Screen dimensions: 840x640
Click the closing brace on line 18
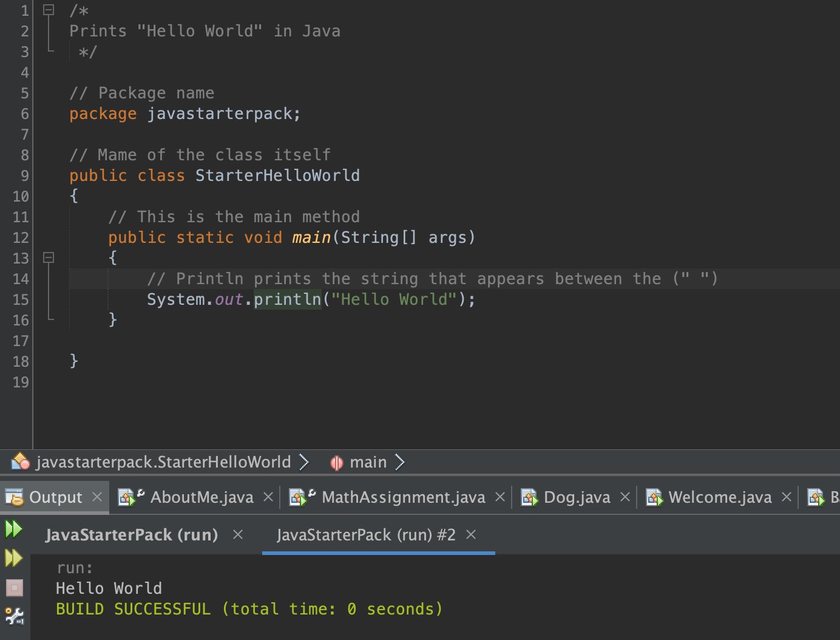[x=74, y=361]
